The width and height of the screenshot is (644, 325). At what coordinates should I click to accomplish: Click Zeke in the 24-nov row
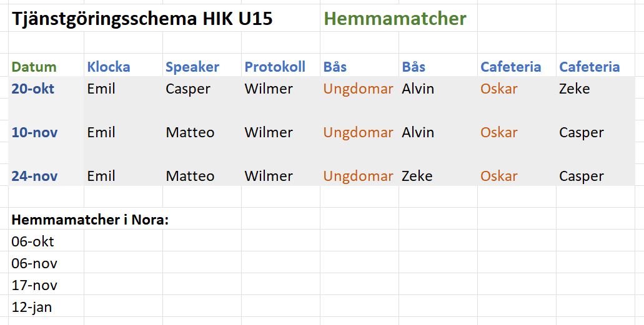(417, 176)
